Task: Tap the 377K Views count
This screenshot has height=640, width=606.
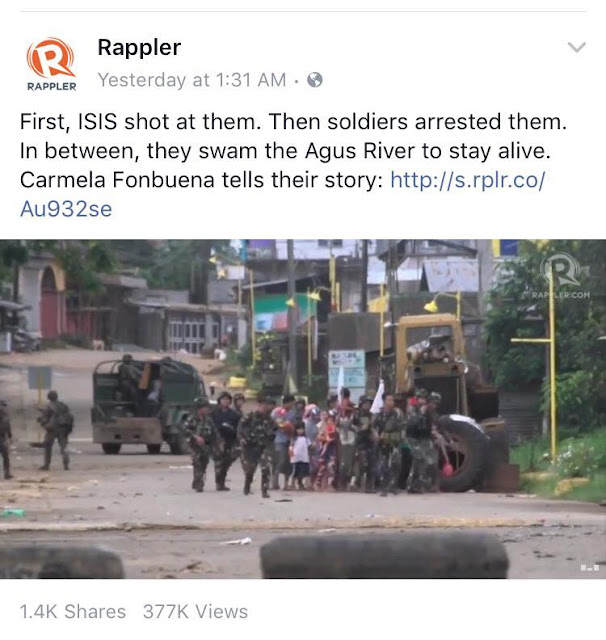Action: (195, 611)
